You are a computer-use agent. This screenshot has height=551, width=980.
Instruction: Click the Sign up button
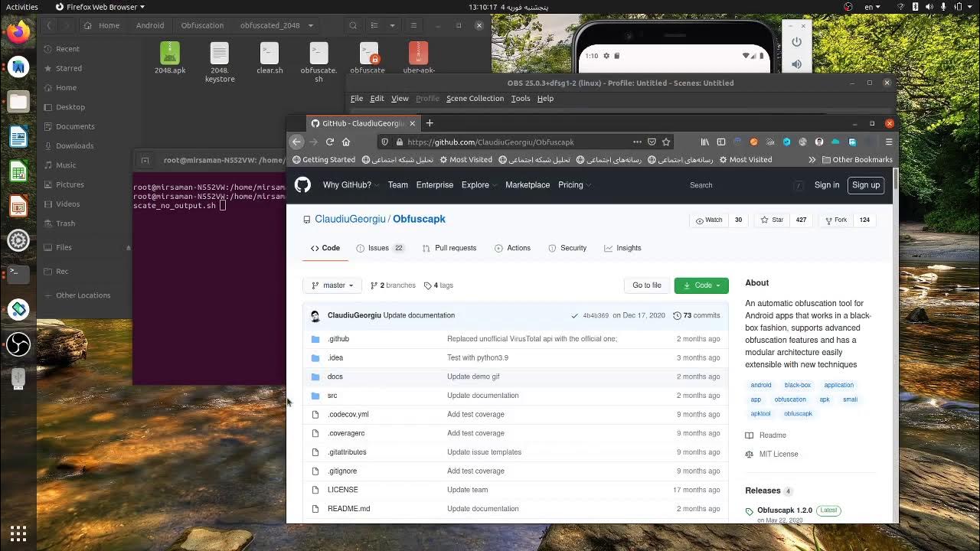(866, 185)
